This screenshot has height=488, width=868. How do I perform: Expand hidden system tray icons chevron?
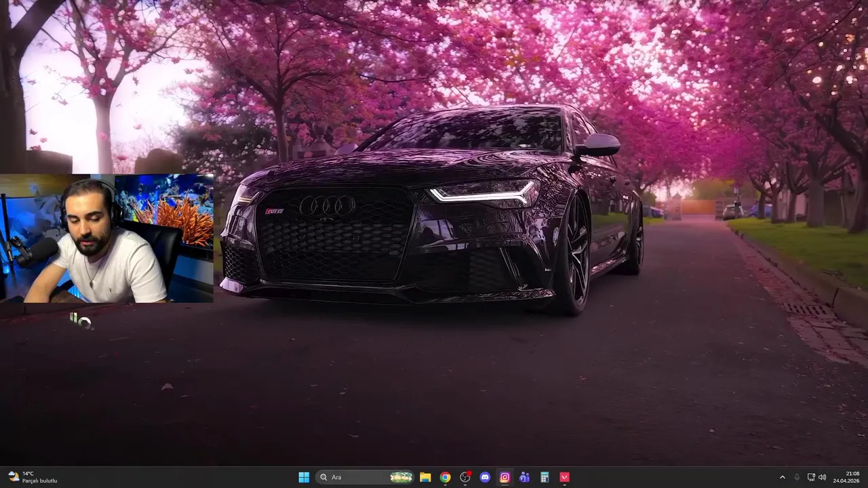pyautogui.click(x=782, y=477)
